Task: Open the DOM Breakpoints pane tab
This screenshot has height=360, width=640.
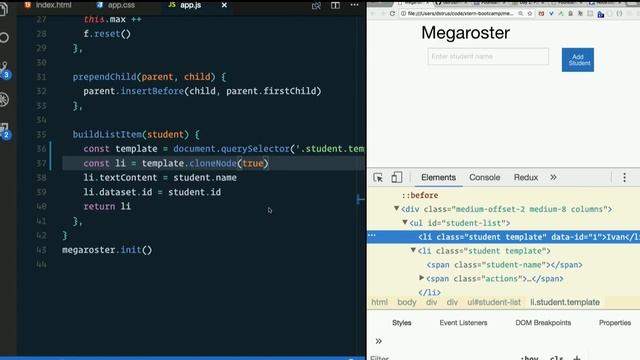Action: 543,322
